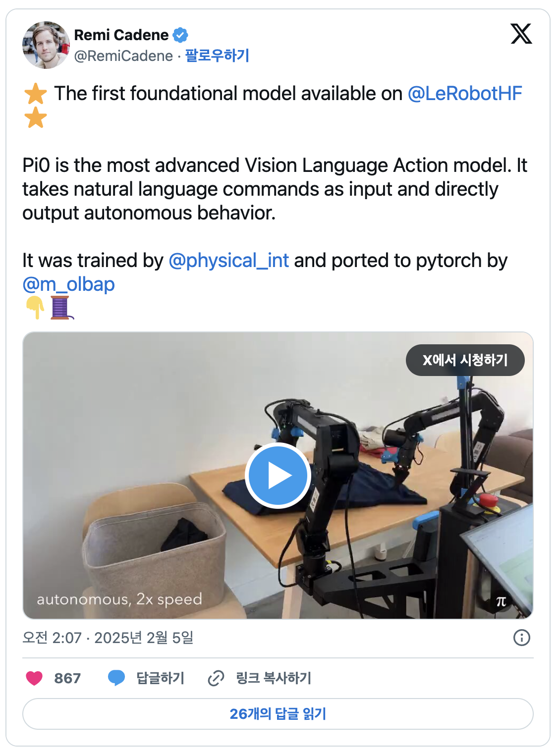The width and height of the screenshot is (560, 756).
Task: Click the pi logo on video
Action: click(x=502, y=601)
